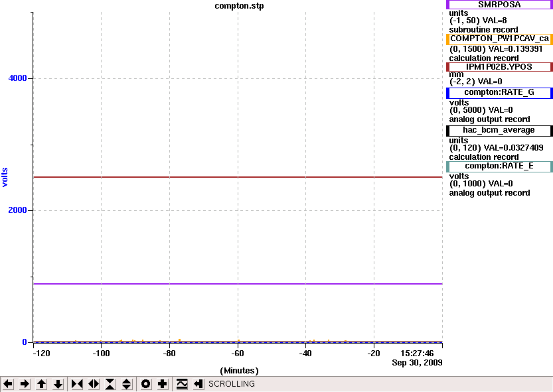Viewport: 553px width, 392px height.
Task: Click the (-1, 50) VAL=8 readout
Action: [x=478, y=21]
